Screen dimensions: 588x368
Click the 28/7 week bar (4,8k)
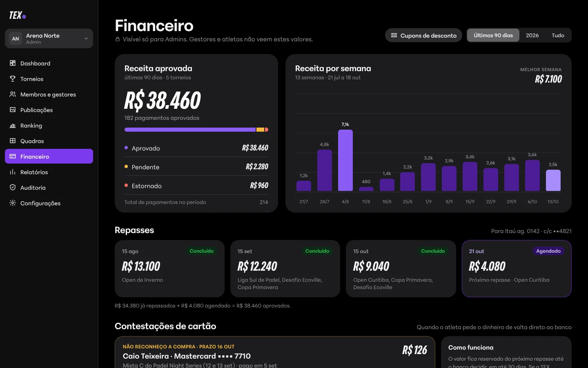[x=325, y=171]
